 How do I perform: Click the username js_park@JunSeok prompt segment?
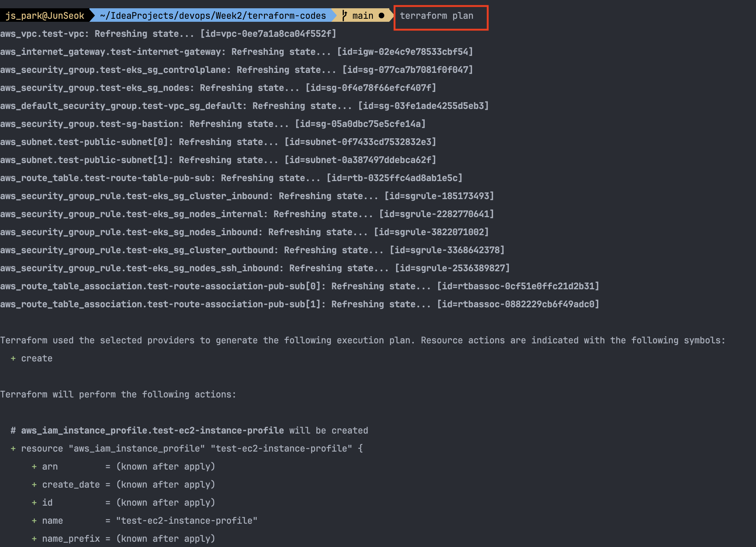pos(45,16)
